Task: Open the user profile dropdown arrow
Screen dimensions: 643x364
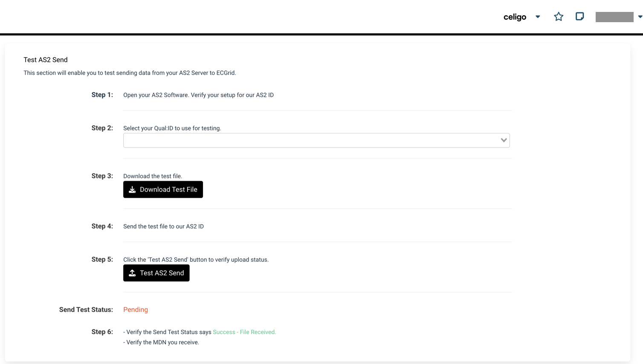Action: 640,17
